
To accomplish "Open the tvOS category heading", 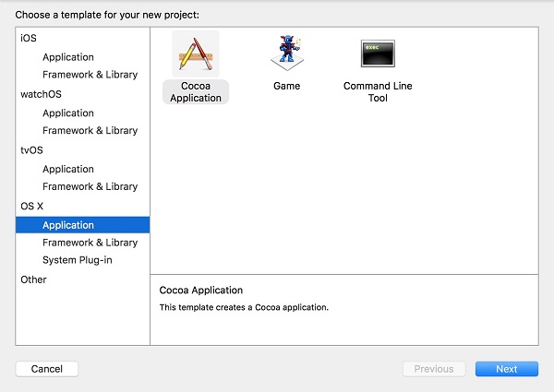I will [x=31, y=150].
